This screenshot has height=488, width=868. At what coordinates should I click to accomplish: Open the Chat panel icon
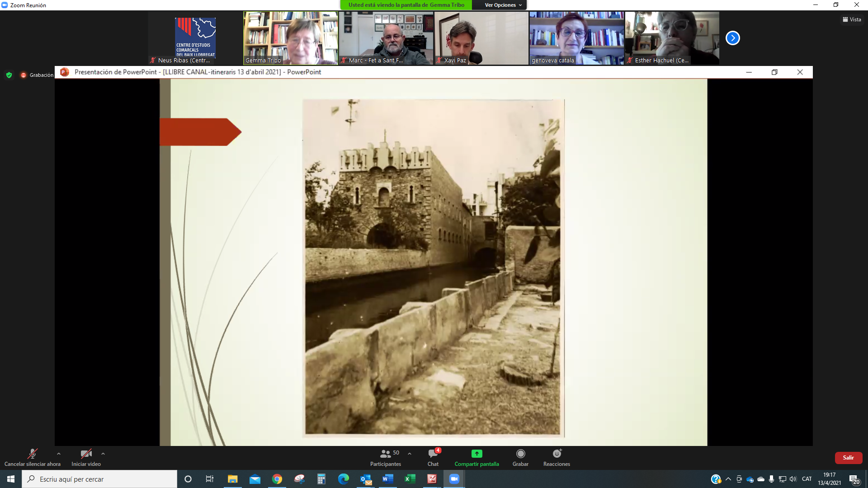[433, 454]
